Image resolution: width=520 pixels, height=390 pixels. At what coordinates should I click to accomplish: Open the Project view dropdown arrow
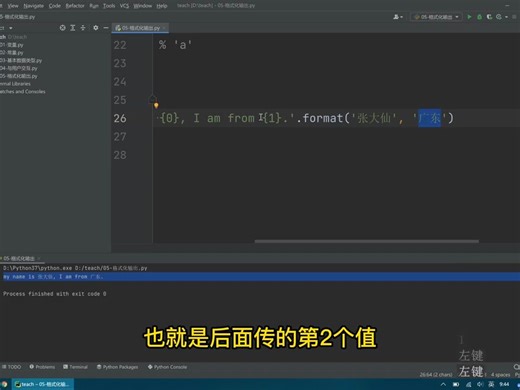pyautogui.click(x=11, y=28)
